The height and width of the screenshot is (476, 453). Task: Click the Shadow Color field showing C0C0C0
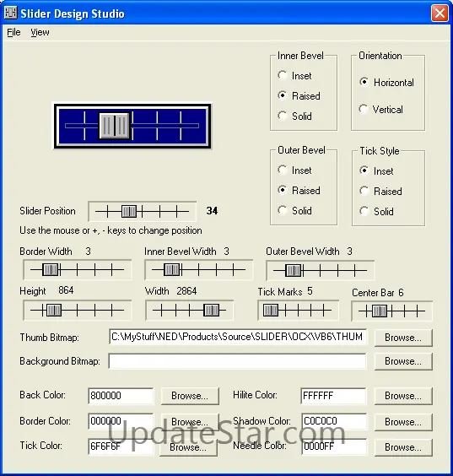coord(334,421)
